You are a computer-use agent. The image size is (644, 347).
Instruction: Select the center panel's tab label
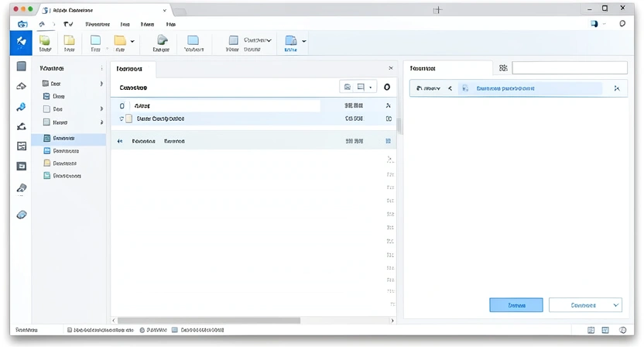[x=129, y=69]
